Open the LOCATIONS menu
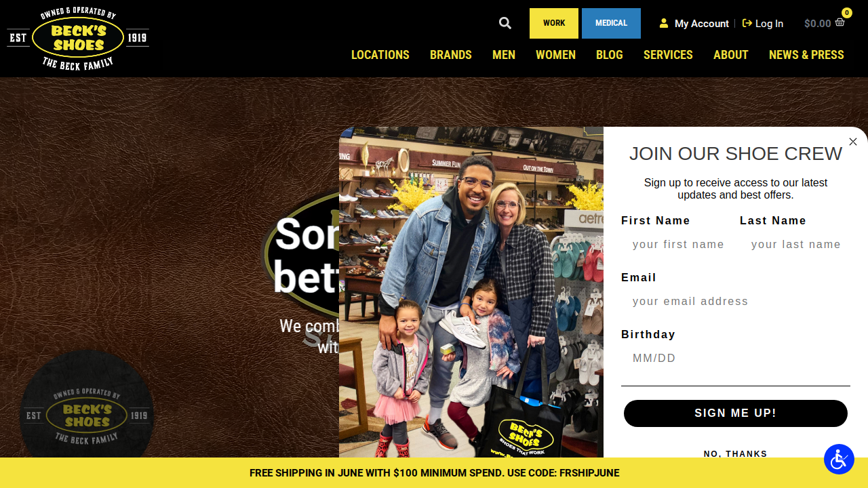Viewport: 868px width, 488px height. click(380, 55)
